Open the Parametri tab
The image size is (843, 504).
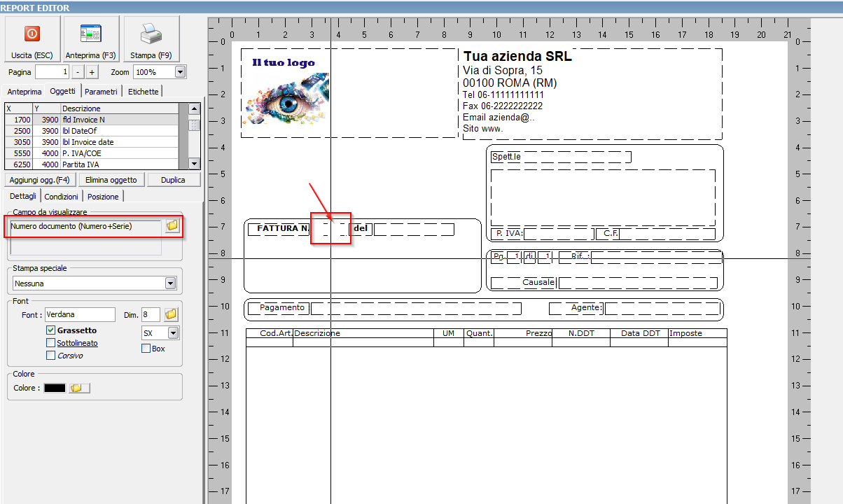102,92
